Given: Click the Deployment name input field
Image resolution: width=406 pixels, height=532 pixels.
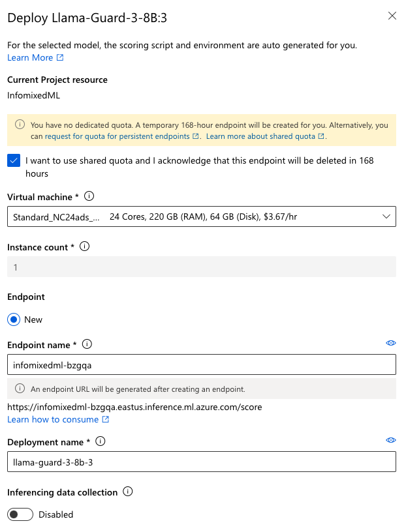Looking at the screenshot, I should (x=202, y=462).
